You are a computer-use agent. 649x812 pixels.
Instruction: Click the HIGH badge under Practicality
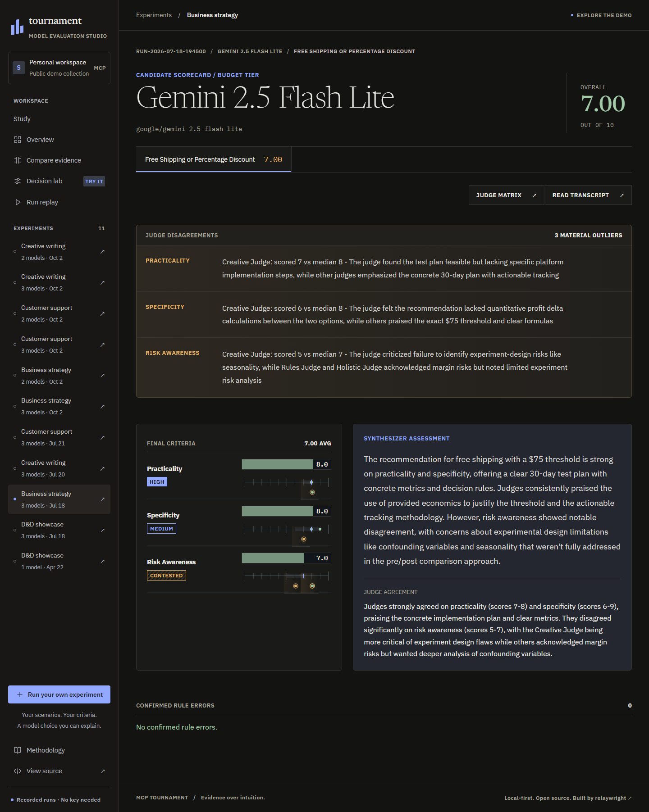tap(157, 482)
